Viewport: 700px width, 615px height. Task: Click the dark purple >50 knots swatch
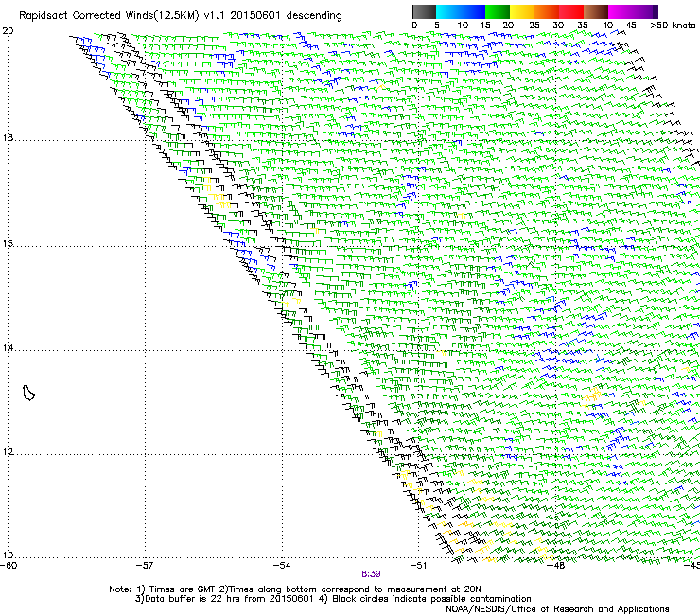point(655,11)
